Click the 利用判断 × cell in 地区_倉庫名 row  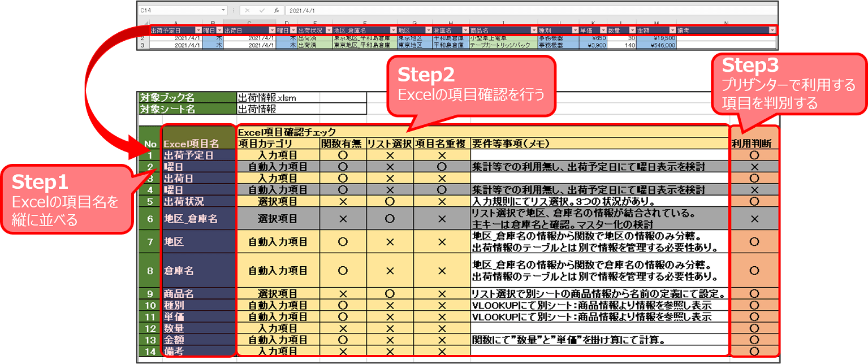click(754, 219)
